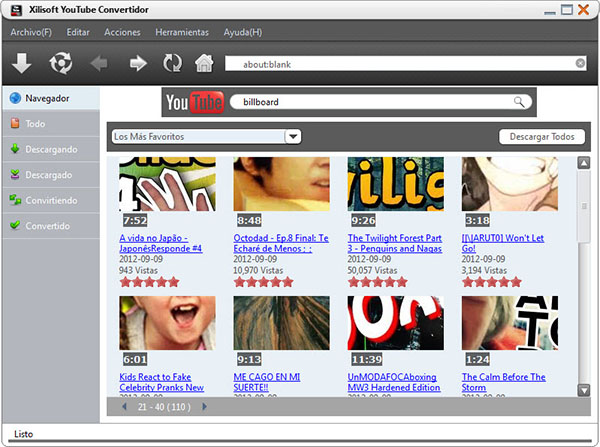Click the Listo status bar text

(x=23, y=434)
